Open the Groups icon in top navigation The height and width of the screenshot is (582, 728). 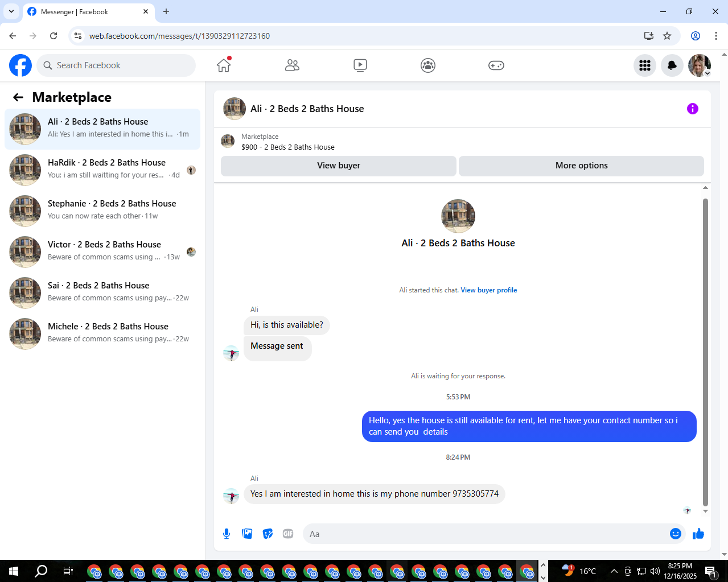[x=428, y=65]
